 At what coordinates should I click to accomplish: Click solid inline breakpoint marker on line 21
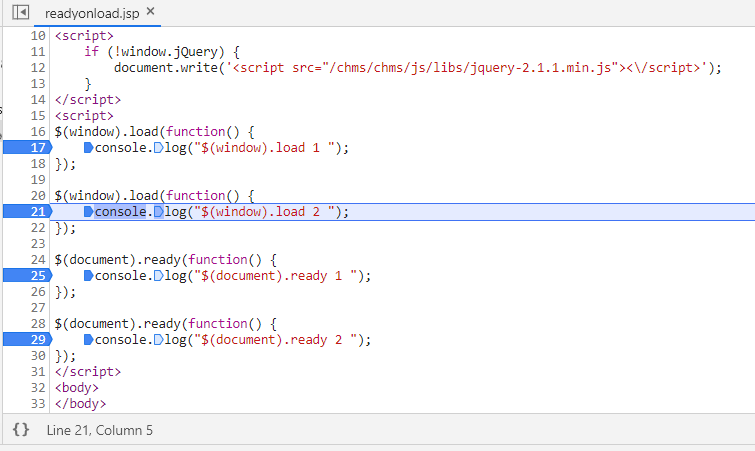89,211
